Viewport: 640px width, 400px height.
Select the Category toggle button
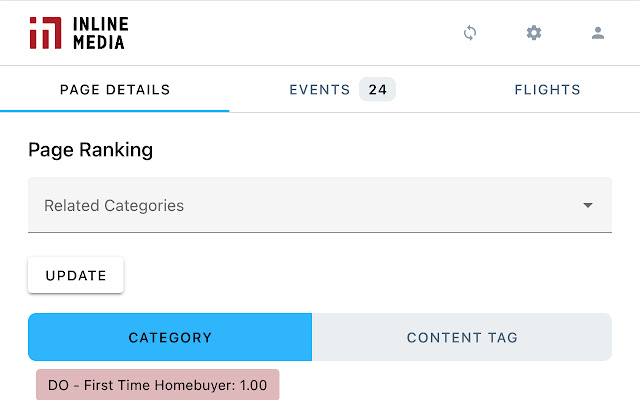coord(170,337)
